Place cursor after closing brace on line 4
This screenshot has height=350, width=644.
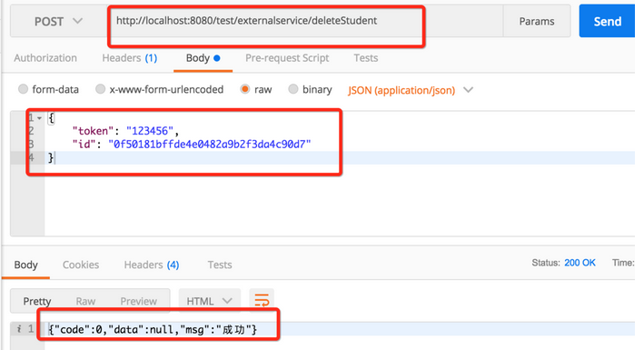click(x=54, y=157)
